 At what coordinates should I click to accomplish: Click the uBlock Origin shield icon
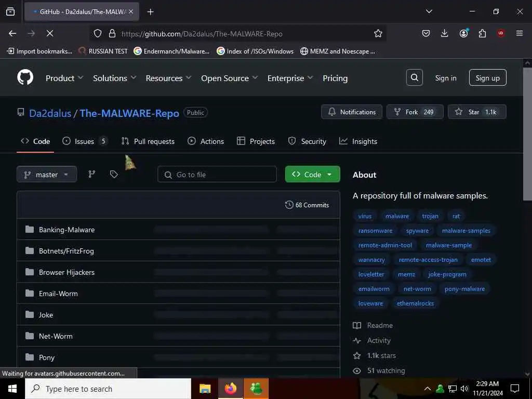click(x=501, y=33)
